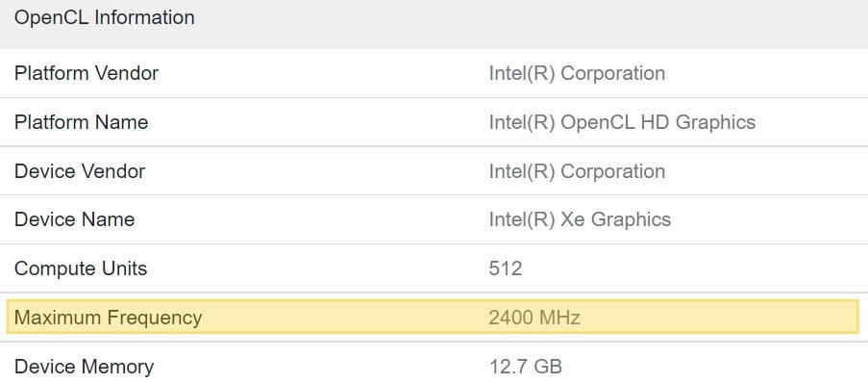This screenshot has width=868, height=383.
Task: Click the OpenCL Information header
Action: (104, 17)
